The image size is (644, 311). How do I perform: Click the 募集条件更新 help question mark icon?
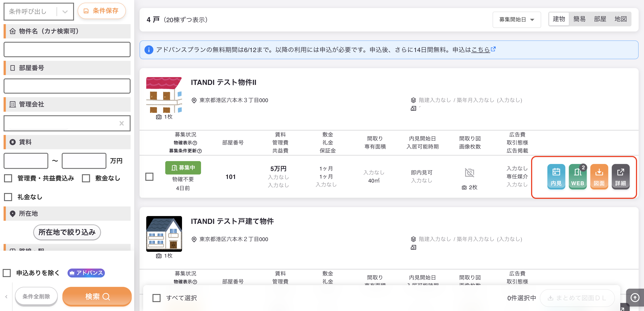coord(199,151)
